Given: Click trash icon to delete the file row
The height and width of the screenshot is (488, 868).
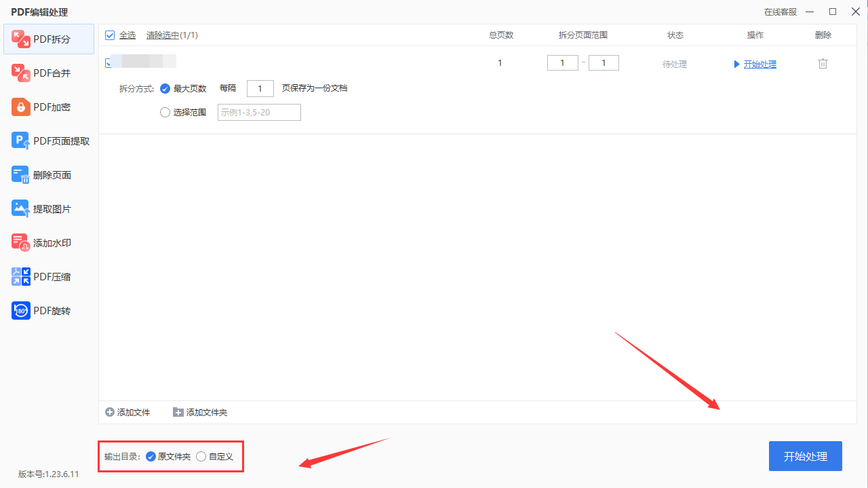Looking at the screenshot, I should (823, 63).
